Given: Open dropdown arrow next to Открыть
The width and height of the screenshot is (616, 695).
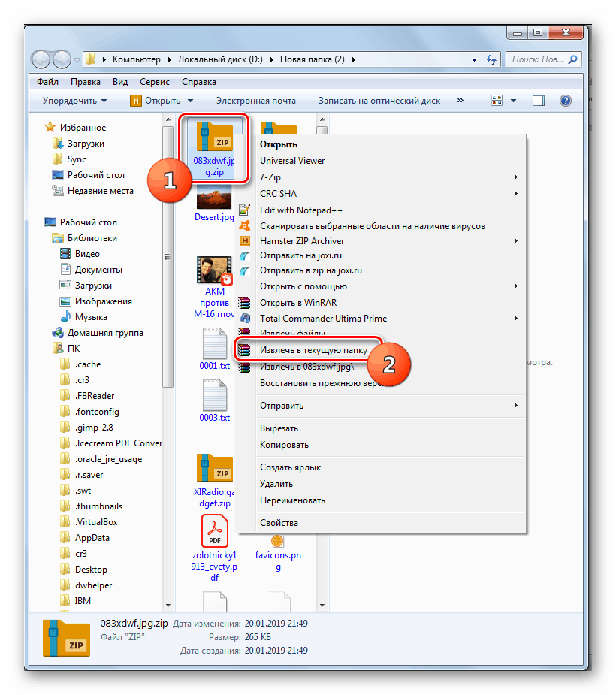Looking at the screenshot, I should pos(191,101).
